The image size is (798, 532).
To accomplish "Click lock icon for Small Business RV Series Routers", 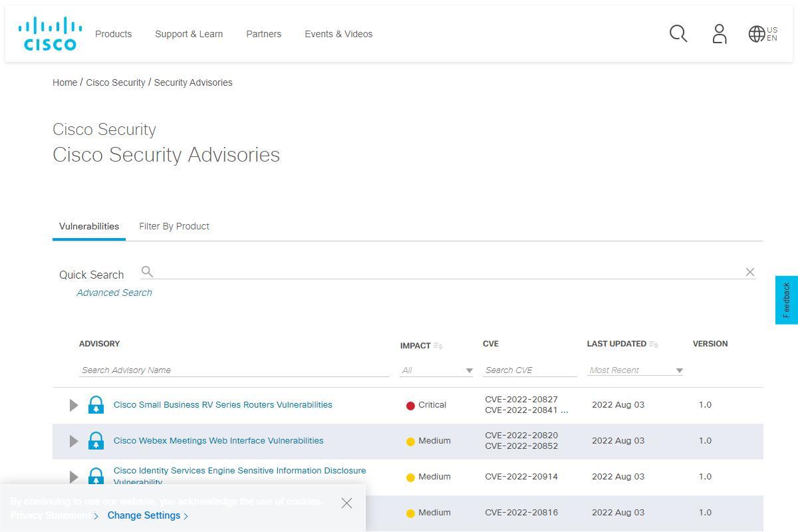I will pyautogui.click(x=96, y=405).
